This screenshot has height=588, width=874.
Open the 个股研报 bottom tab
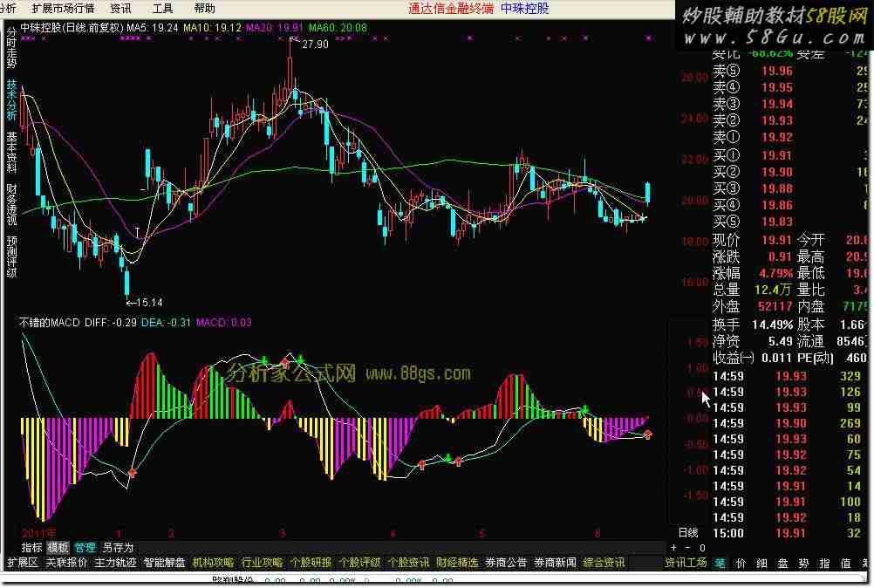tap(311, 563)
